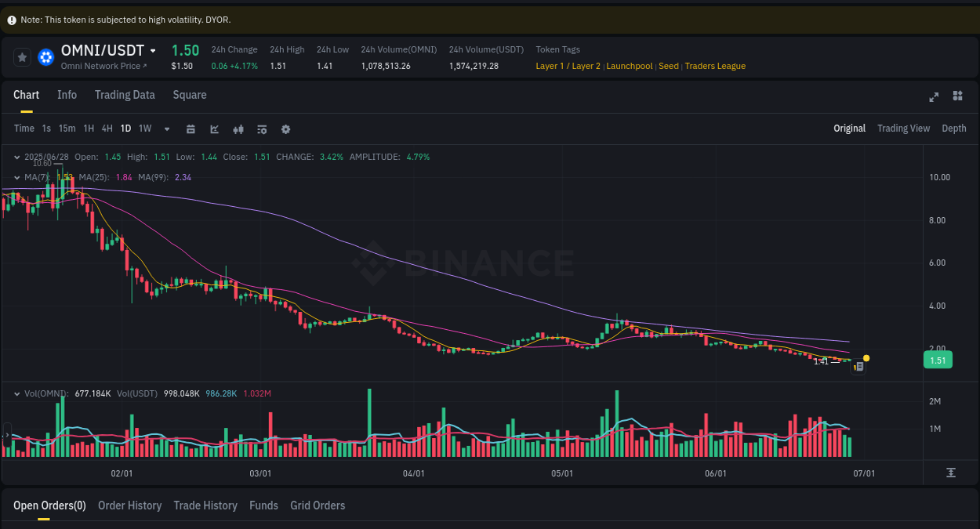980x529 pixels.
Task: Click the Omni Network token logo
Action: 45,56
